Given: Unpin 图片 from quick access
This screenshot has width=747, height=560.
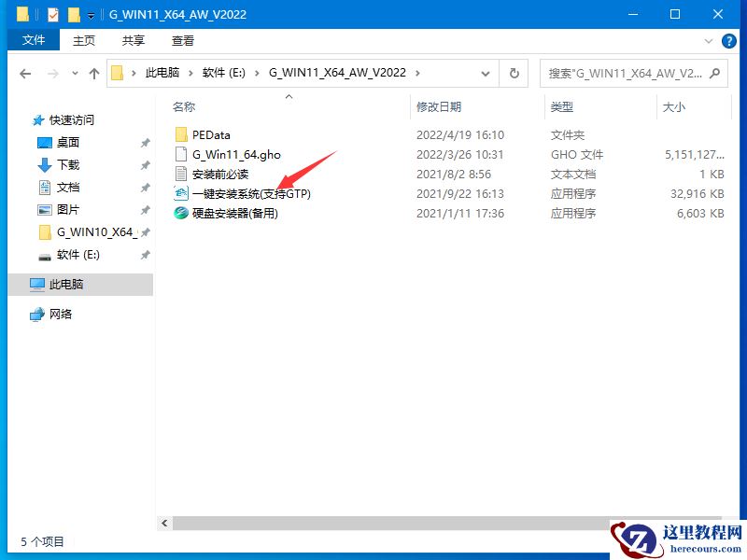Looking at the screenshot, I should [x=145, y=209].
